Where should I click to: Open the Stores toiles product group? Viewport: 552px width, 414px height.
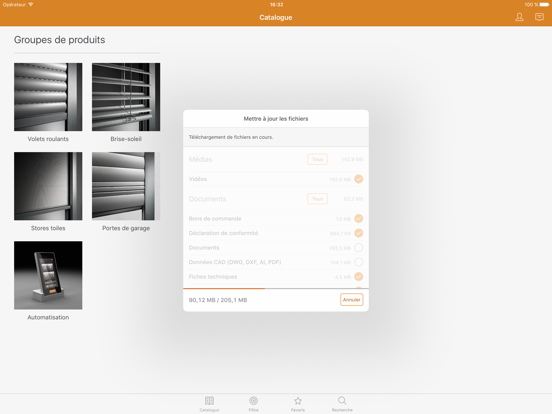click(48, 186)
